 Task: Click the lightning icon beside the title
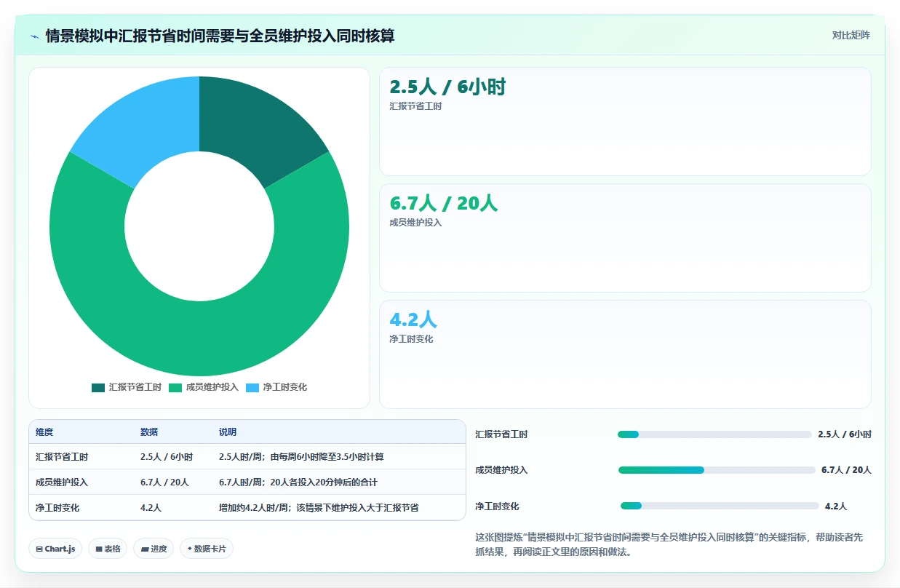[x=34, y=36]
